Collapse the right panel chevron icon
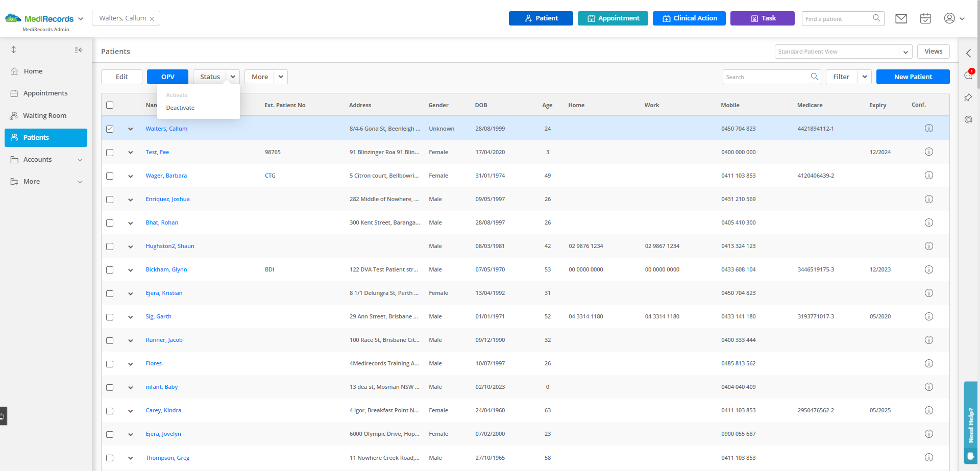 (968, 53)
